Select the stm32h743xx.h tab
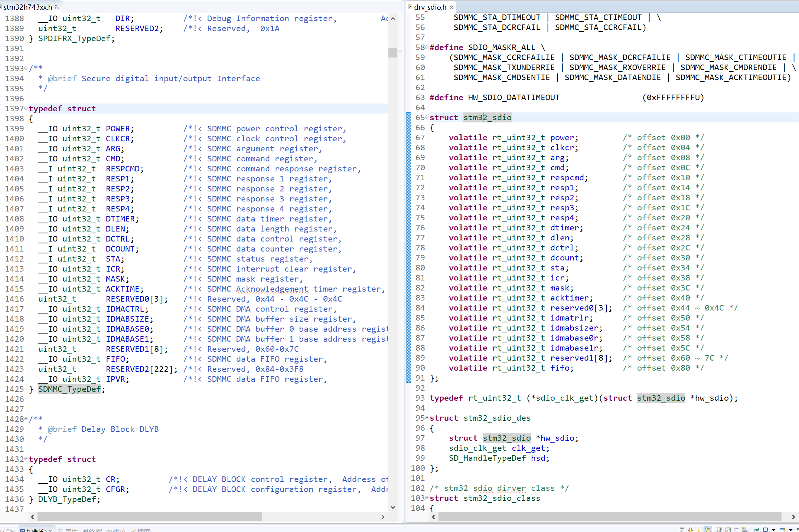Viewport: 799px width, 532px height. click(27, 7)
